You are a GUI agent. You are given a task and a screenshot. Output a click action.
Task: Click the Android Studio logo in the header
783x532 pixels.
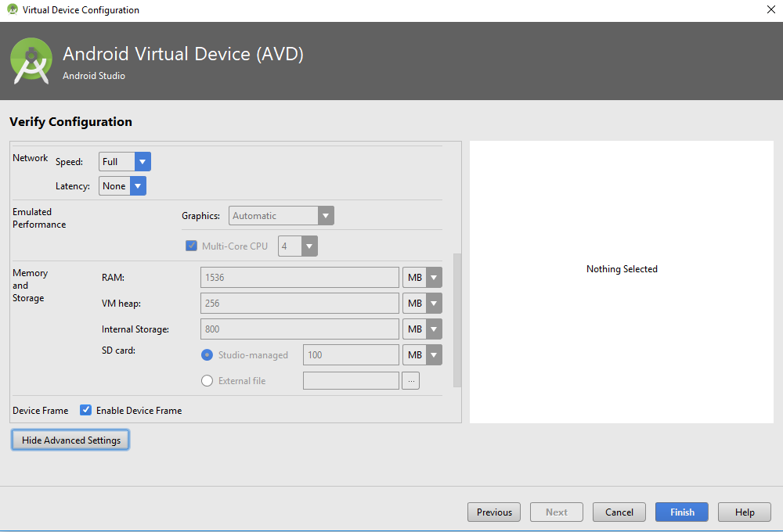(31, 61)
